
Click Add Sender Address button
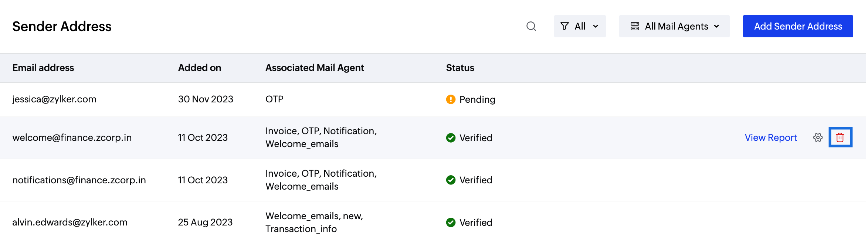pyautogui.click(x=798, y=26)
